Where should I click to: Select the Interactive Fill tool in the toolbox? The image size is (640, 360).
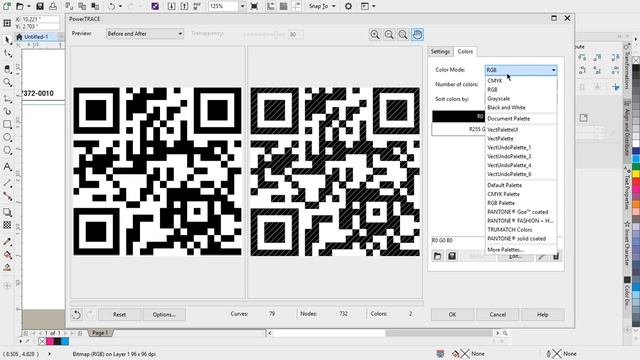click(x=7, y=255)
